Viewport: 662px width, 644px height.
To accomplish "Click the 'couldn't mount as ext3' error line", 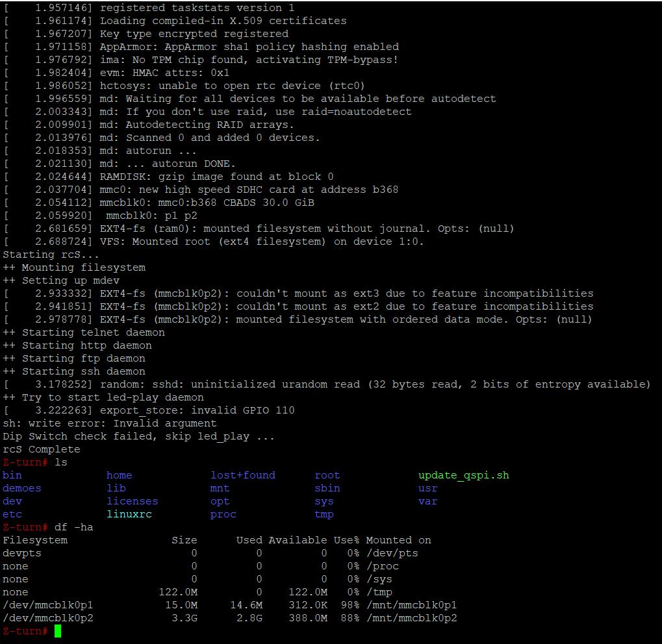I will [x=347, y=293].
